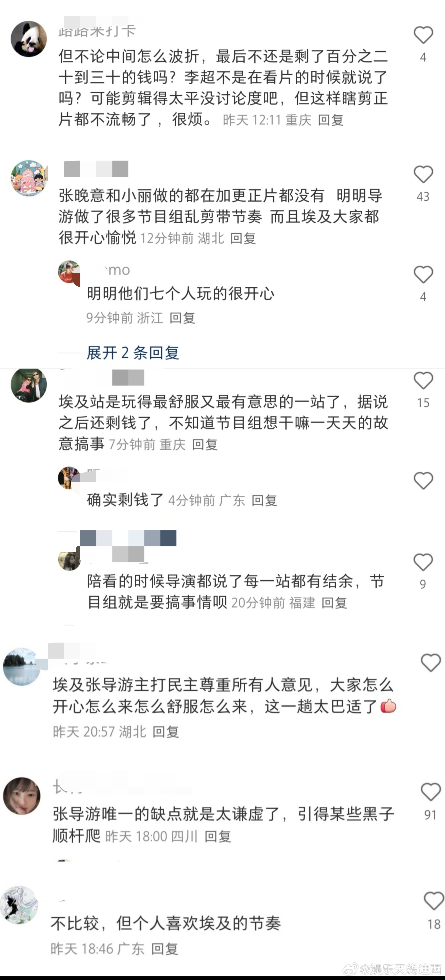Open the panda avatar profile
The image size is (445, 980).
[29, 39]
